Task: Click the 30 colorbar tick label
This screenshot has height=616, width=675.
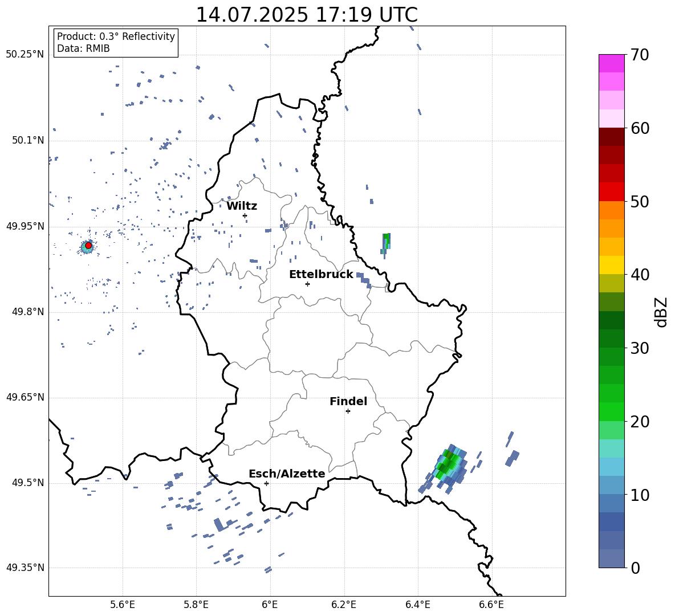Action: (640, 348)
